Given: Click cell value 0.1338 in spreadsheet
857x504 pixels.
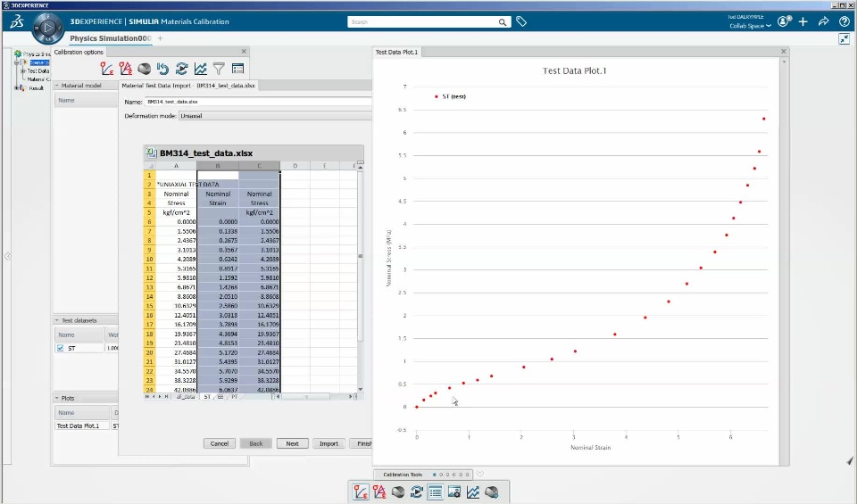Looking at the screenshot, I should pos(218,231).
